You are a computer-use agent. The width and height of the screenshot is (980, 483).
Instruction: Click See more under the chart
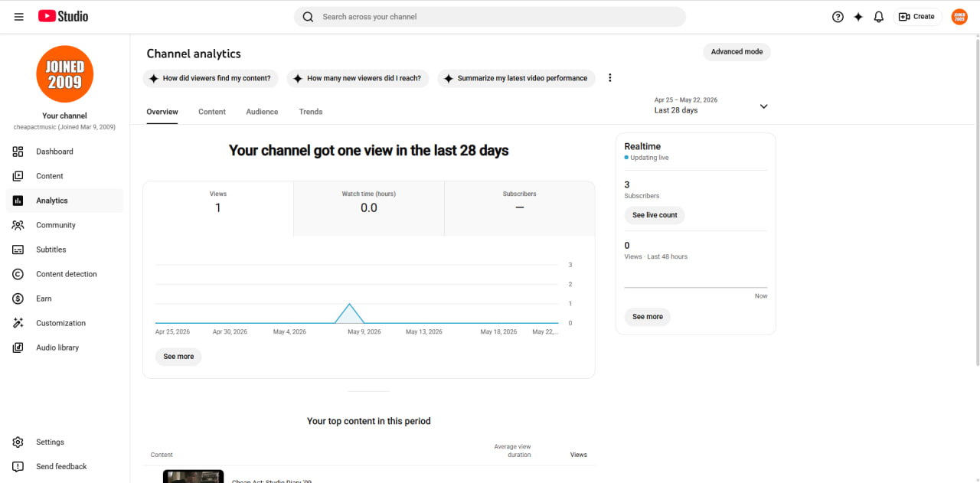(x=178, y=357)
